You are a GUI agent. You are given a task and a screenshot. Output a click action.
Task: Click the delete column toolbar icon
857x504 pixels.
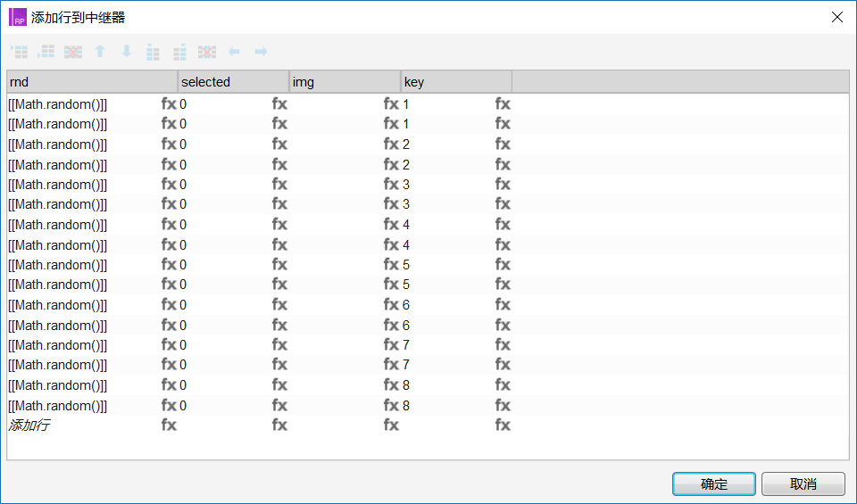pyautogui.click(x=206, y=52)
